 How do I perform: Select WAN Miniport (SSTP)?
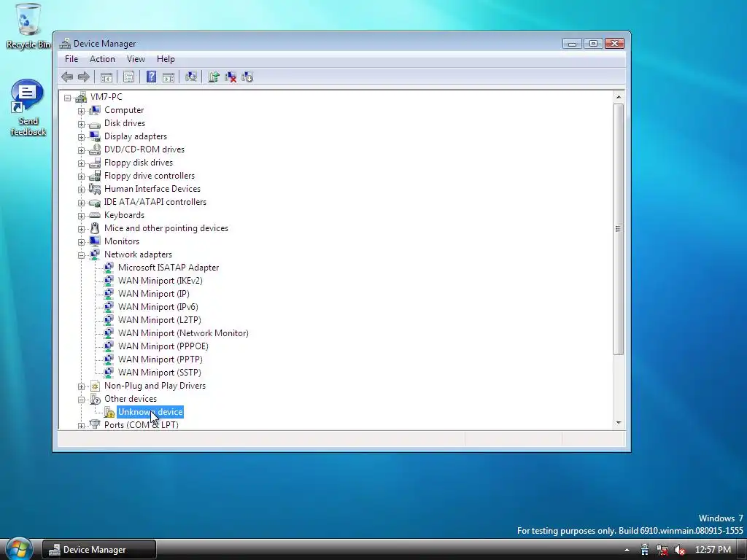[x=160, y=373]
